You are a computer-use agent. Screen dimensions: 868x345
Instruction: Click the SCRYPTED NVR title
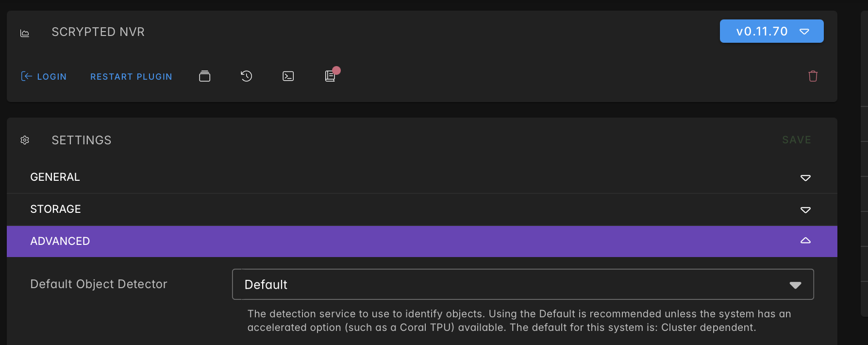98,32
